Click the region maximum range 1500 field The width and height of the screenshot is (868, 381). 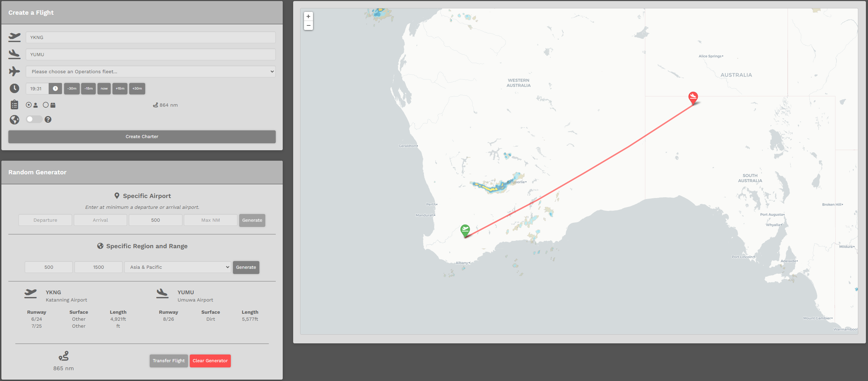click(99, 267)
